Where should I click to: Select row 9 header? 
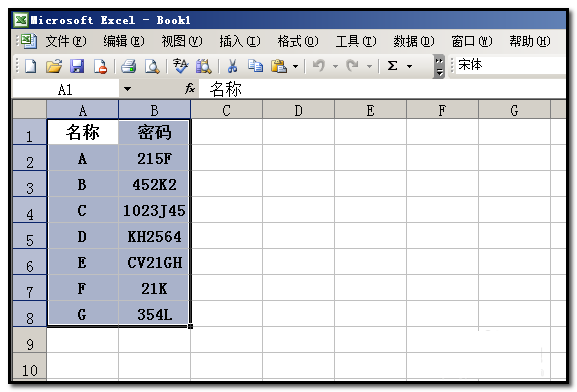click(x=29, y=340)
